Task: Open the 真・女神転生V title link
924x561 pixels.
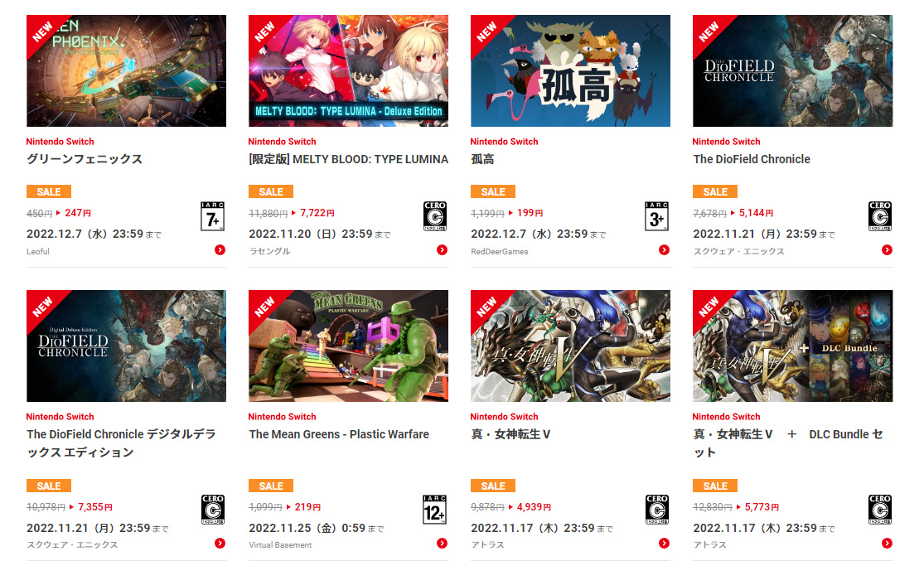Action: pyautogui.click(x=510, y=434)
